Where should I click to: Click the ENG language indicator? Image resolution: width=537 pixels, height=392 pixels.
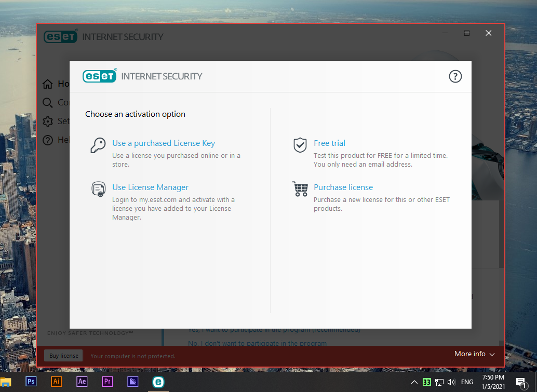(467, 382)
